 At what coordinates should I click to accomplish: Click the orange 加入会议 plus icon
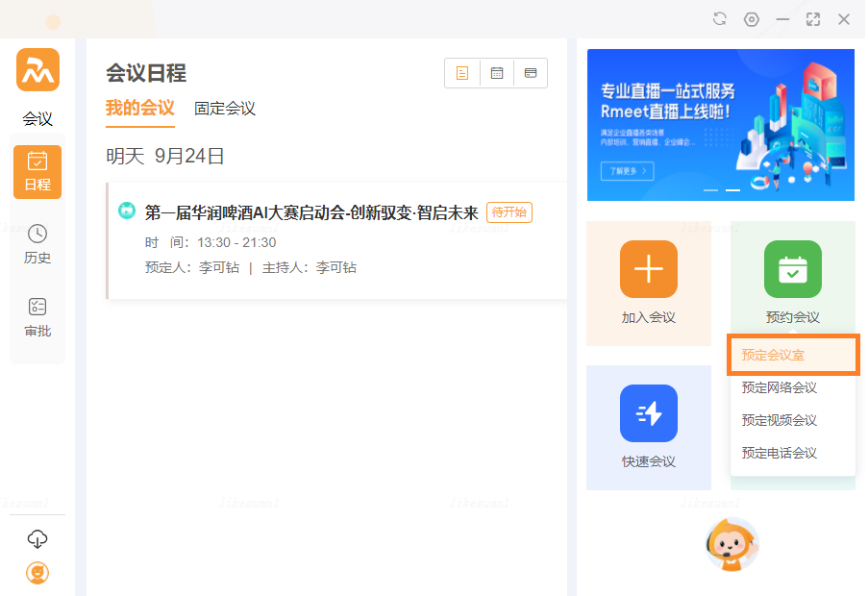649,269
